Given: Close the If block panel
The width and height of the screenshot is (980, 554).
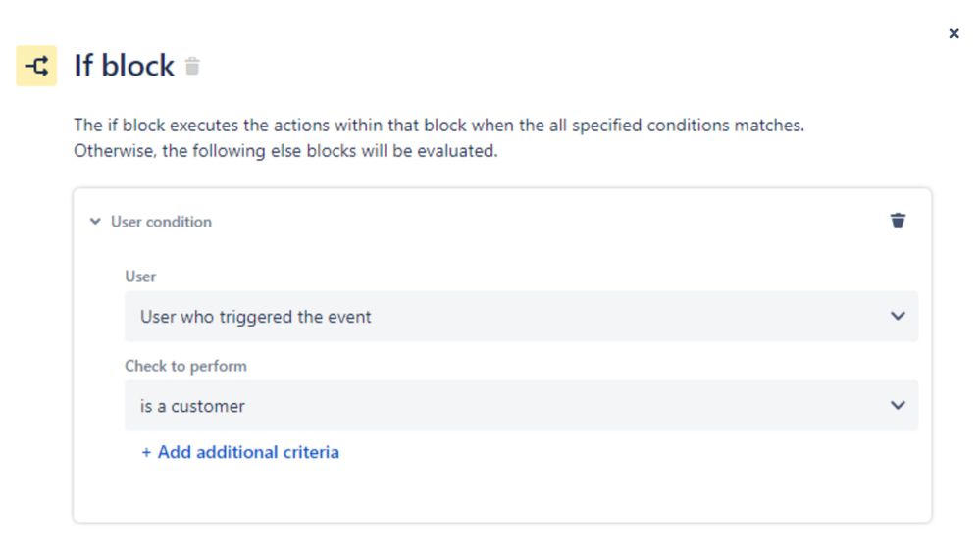Looking at the screenshot, I should pos(954,33).
